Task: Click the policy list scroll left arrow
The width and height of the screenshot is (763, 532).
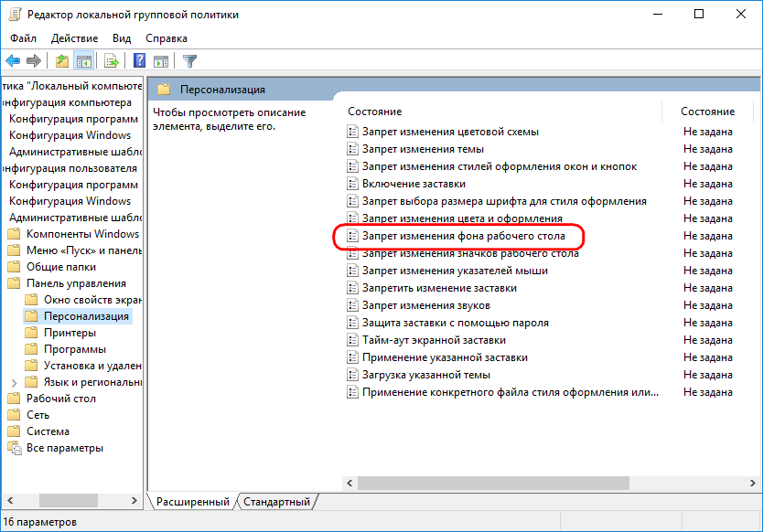Action: coord(349,483)
